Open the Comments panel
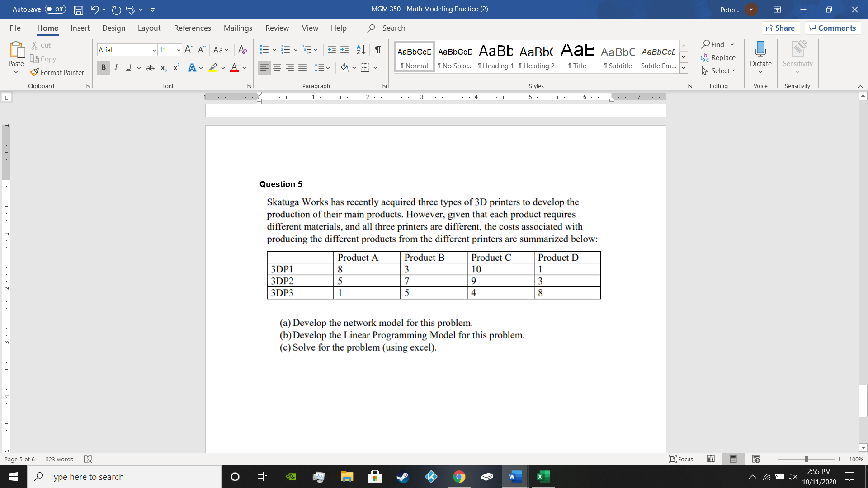 832,28
